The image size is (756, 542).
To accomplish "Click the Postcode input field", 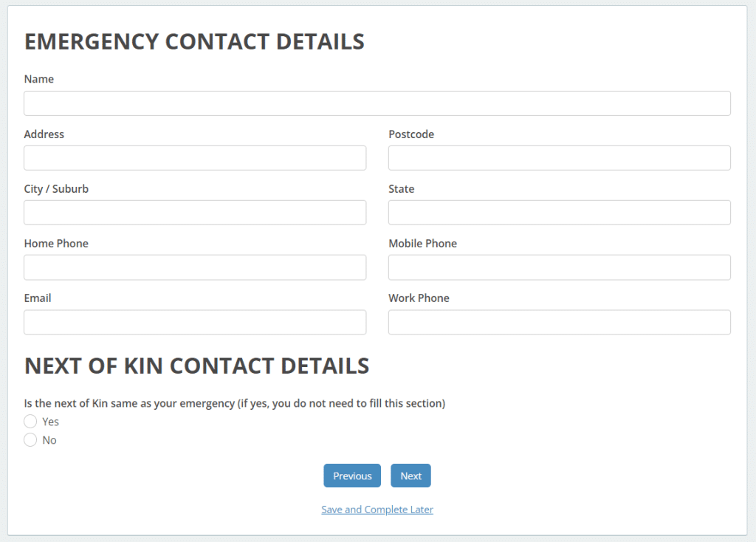I will click(559, 157).
